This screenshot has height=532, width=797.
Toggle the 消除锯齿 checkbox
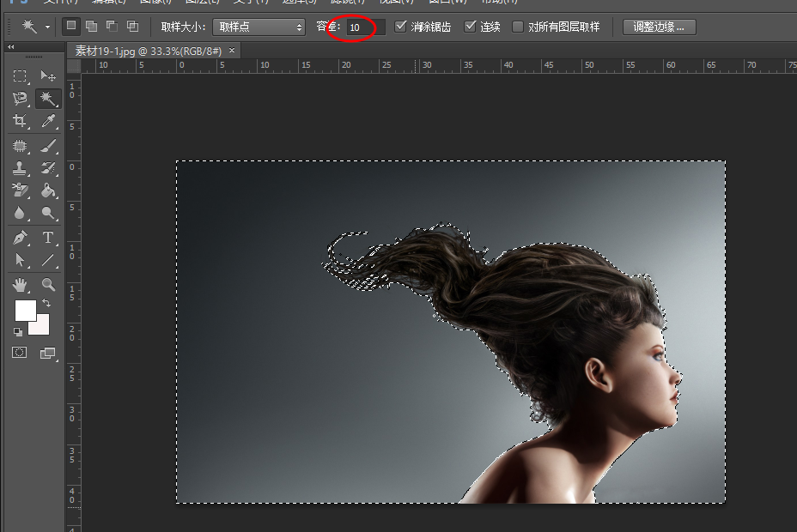[x=400, y=27]
